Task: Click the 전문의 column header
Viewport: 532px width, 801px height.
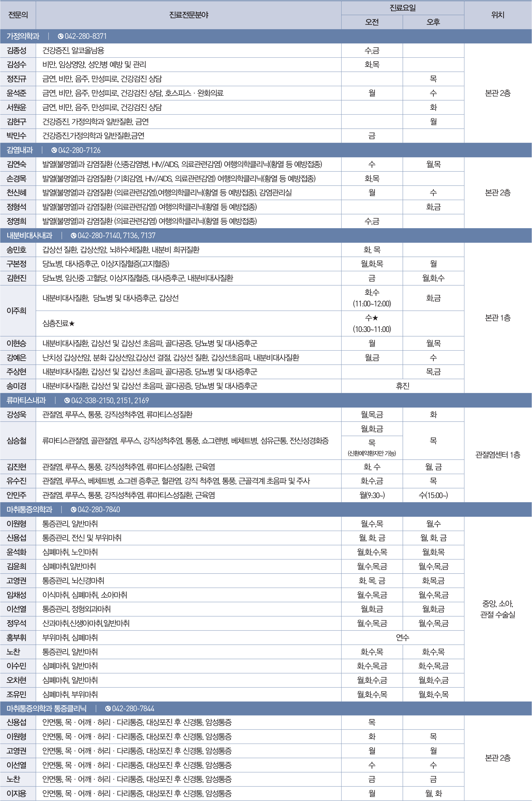Action: (x=18, y=15)
